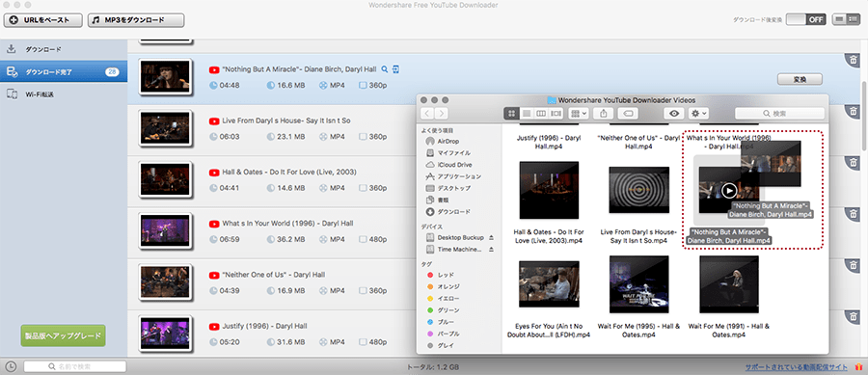Select the パープル purple tag
This screenshot has width=868, height=375.
(x=448, y=335)
